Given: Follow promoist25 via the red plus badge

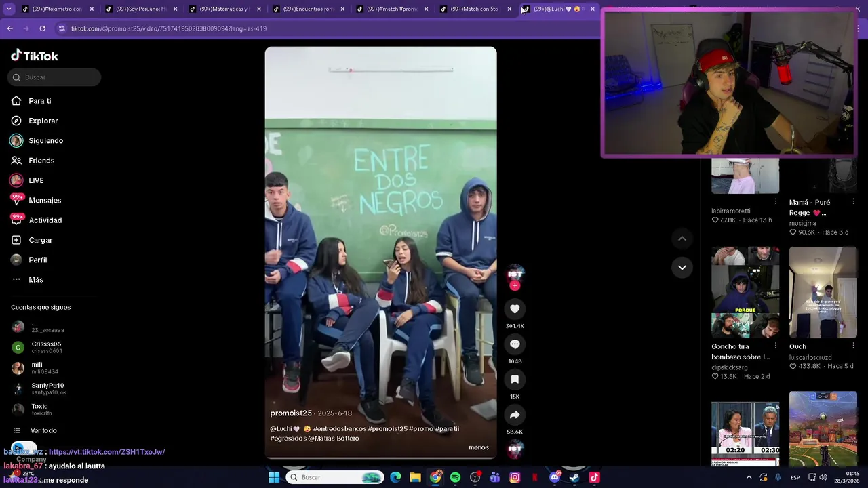Looking at the screenshot, I should pyautogui.click(x=515, y=286).
